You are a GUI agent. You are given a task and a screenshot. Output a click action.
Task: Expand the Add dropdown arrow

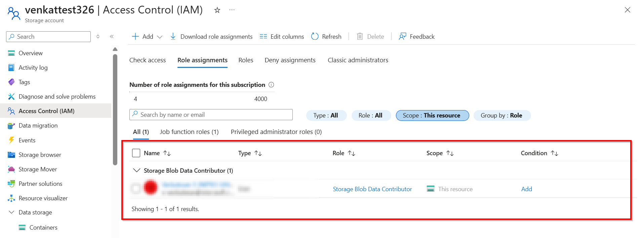[160, 37]
